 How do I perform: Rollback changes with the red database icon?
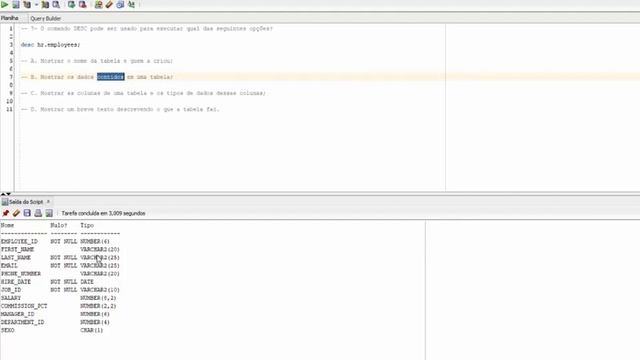coord(82,4)
